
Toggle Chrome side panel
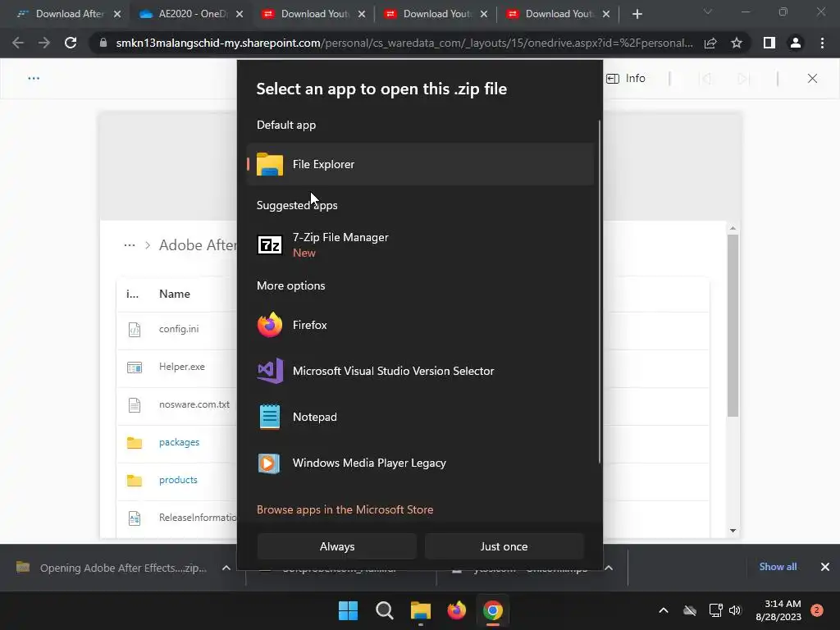(x=769, y=43)
